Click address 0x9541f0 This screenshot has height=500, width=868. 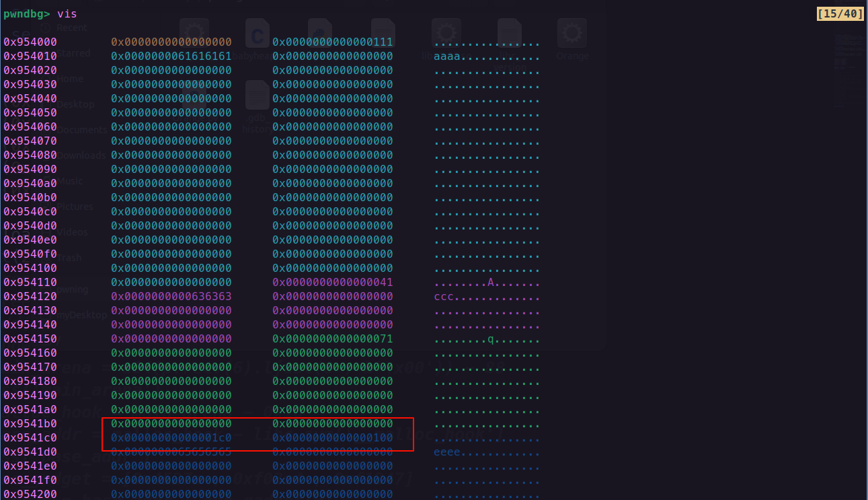coord(30,480)
